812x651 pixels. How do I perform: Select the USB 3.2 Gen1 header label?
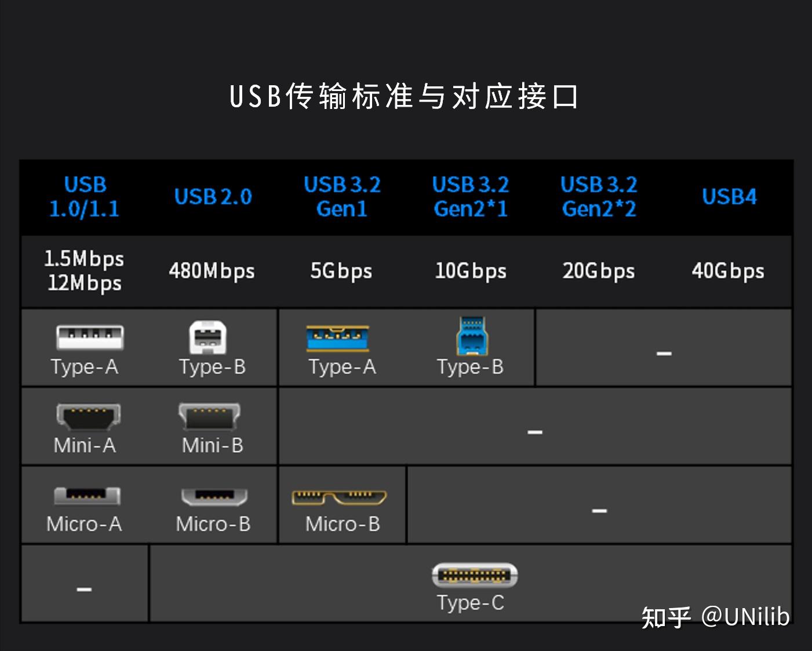[x=342, y=197]
